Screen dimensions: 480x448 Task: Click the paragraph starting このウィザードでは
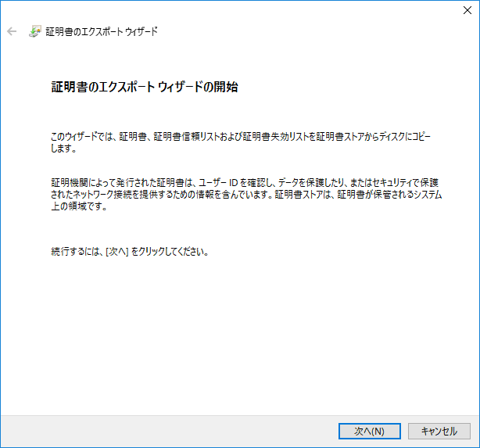point(241,142)
